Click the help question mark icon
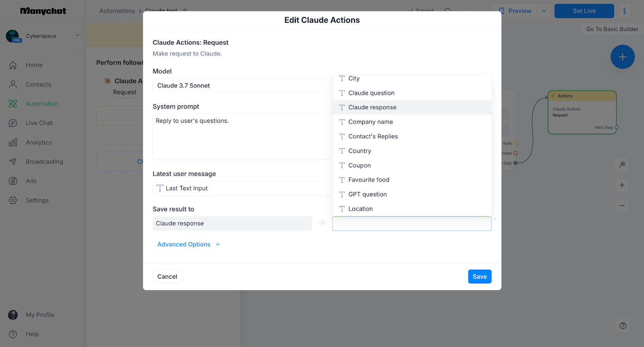Image resolution: width=644 pixels, height=347 pixels. 623,326
